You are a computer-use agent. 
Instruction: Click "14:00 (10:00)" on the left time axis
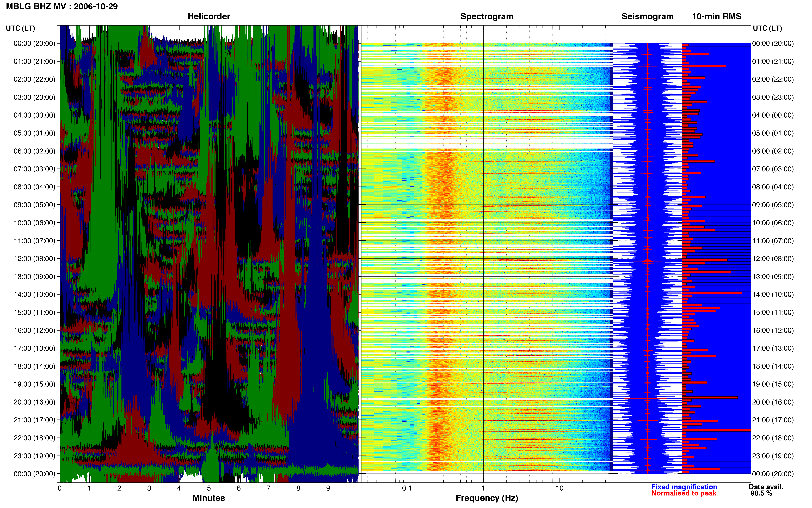(34, 295)
